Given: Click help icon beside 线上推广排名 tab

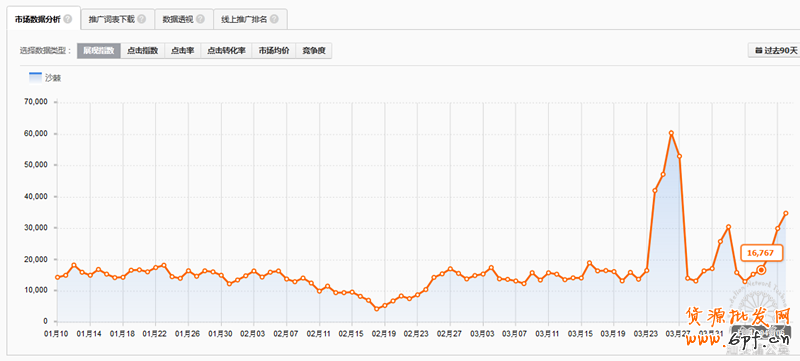Looking at the screenshot, I should [274, 19].
